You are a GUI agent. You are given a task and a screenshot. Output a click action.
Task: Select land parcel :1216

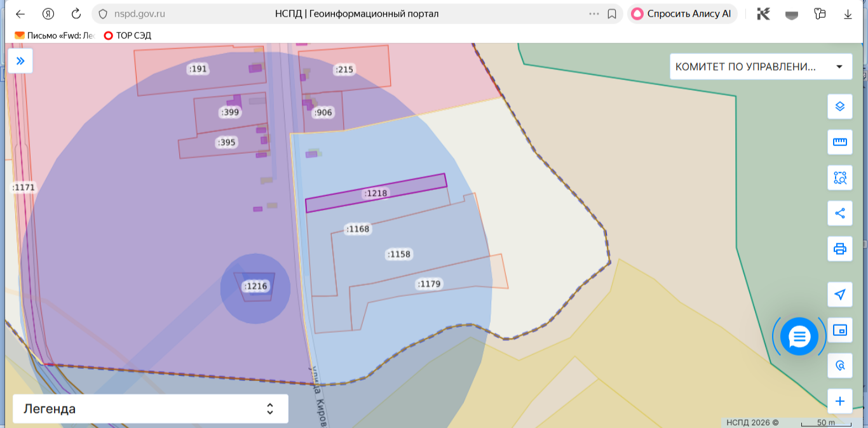point(256,286)
